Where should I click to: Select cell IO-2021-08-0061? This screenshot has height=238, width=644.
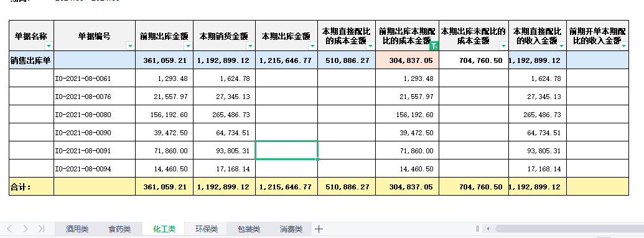click(95, 78)
